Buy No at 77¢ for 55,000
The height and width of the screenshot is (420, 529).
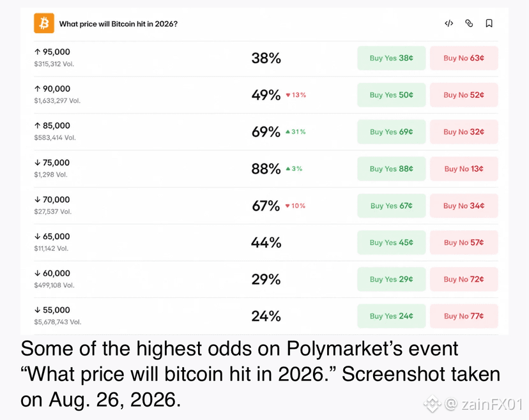pos(464,316)
